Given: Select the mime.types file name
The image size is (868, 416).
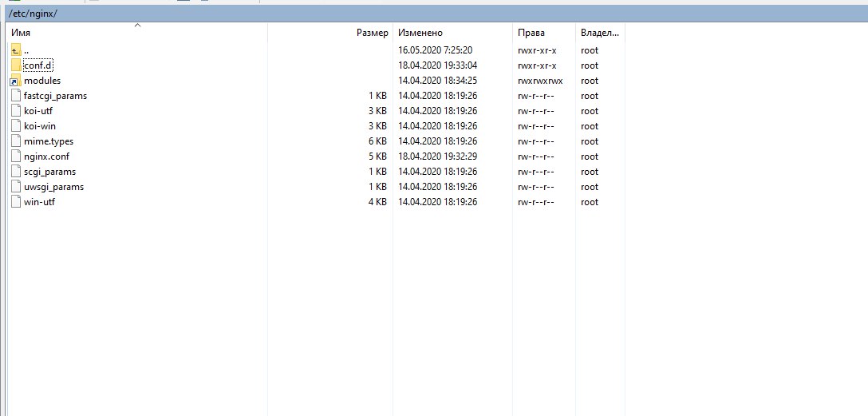Looking at the screenshot, I should tap(49, 141).
